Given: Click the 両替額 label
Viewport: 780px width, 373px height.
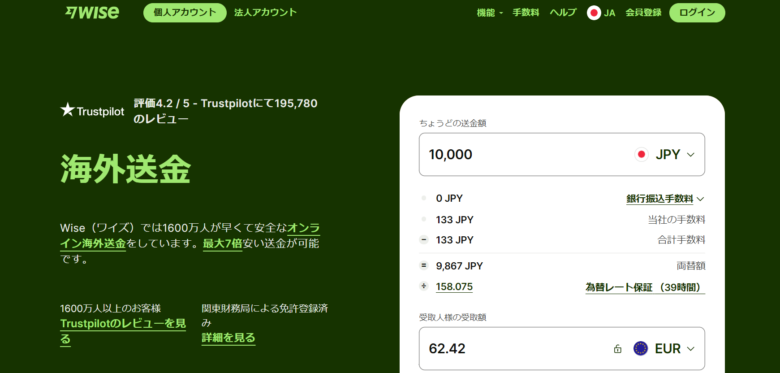Looking at the screenshot, I should click(691, 266).
